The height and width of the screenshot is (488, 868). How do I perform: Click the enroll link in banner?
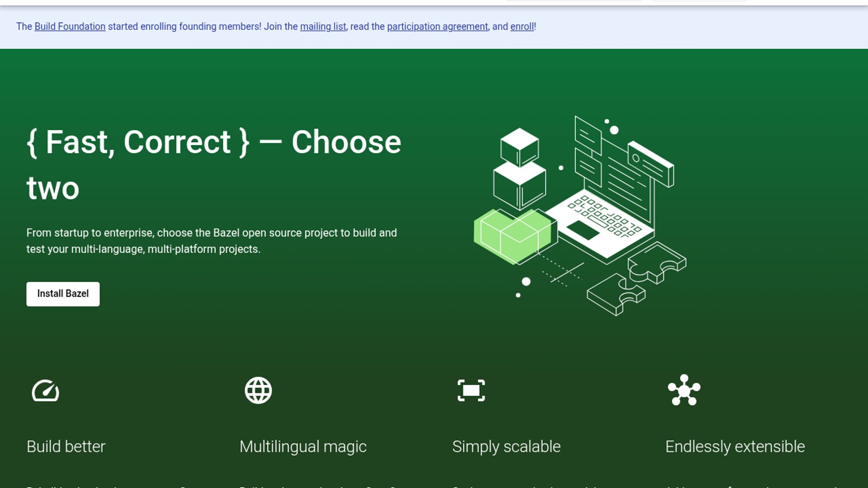pyautogui.click(x=522, y=27)
